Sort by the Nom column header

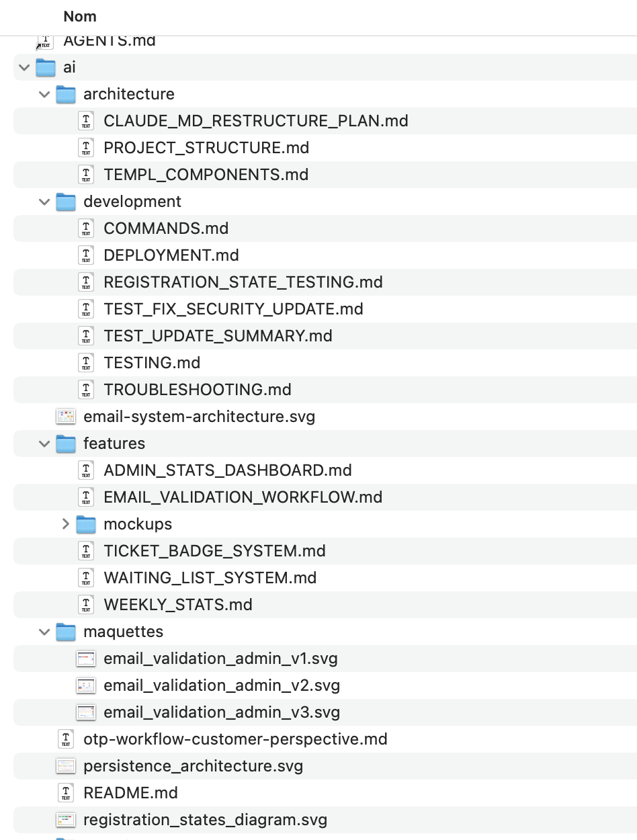point(80,16)
